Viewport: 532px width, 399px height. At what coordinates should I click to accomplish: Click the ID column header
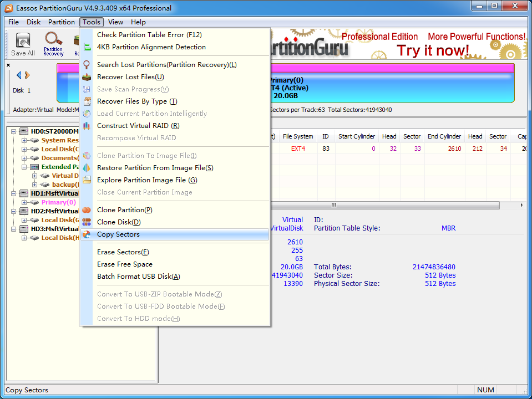click(326, 136)
